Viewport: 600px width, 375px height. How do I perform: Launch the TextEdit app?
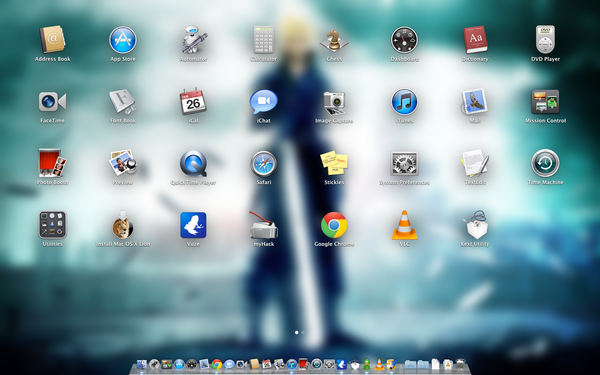coord(475,163)
